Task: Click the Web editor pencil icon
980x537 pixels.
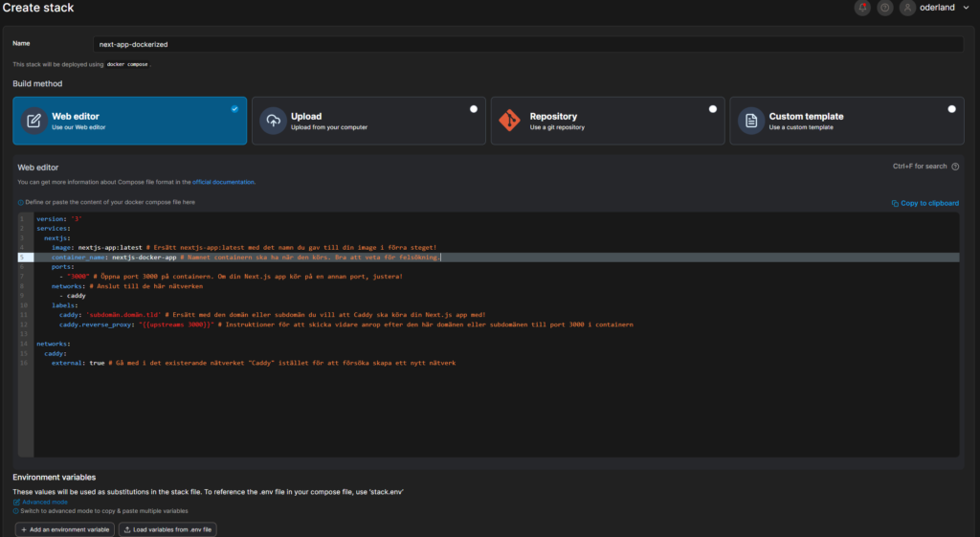Action: 33,121
